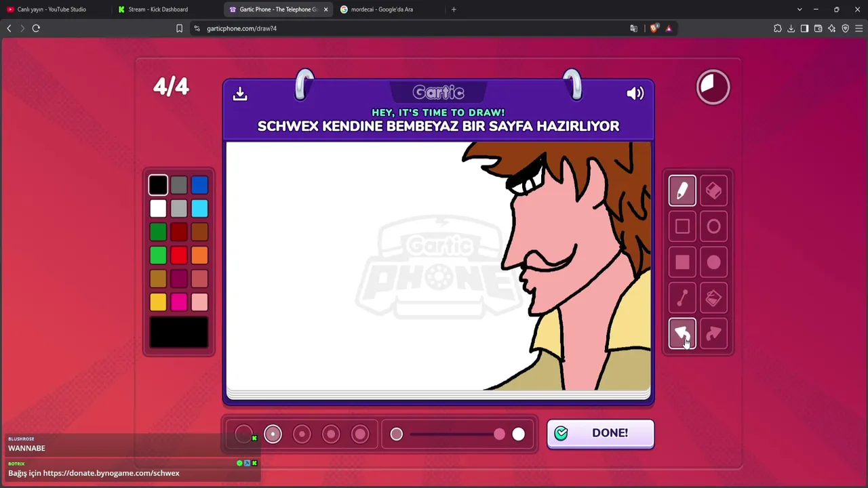Click the 4/4 round counter
The image size is (868, 488).
point(171,87)
